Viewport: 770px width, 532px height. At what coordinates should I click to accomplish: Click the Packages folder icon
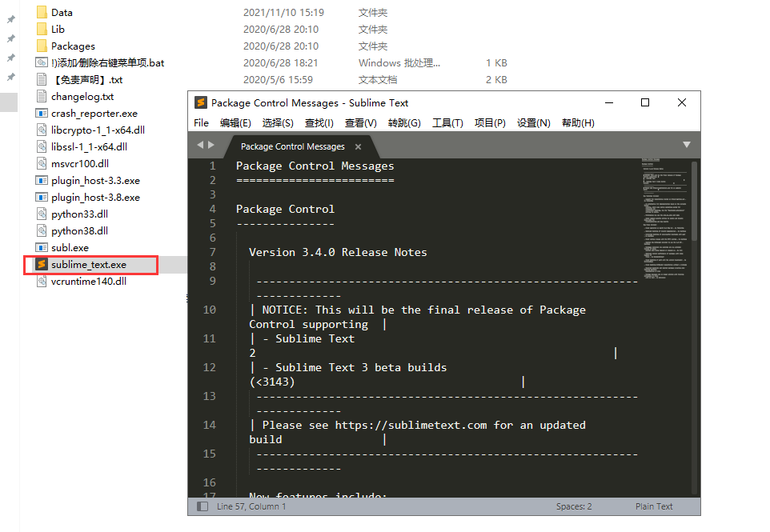[x=42, y=46]
